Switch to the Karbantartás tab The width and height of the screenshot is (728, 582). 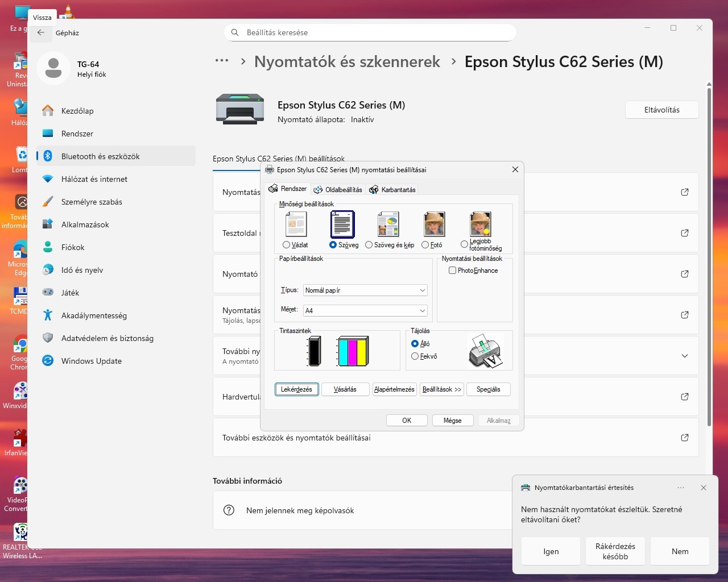(x=392, y=190)
